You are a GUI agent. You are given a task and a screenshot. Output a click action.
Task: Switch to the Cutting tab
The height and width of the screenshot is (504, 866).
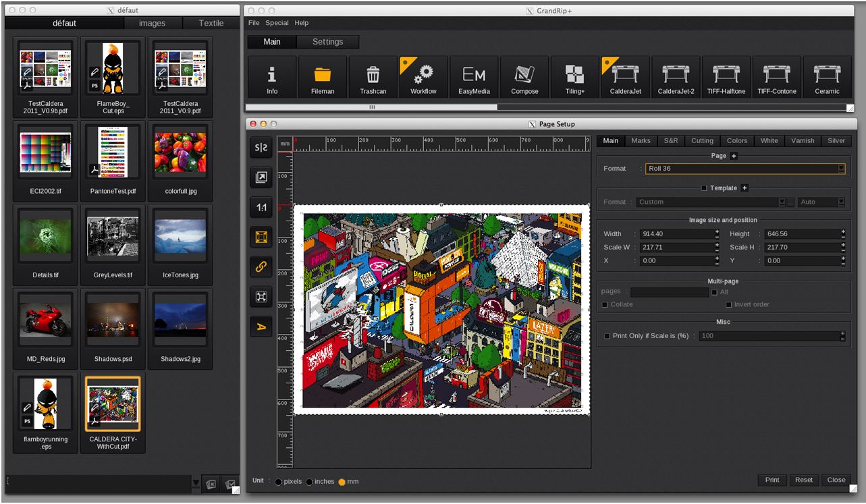coord(702,140)
